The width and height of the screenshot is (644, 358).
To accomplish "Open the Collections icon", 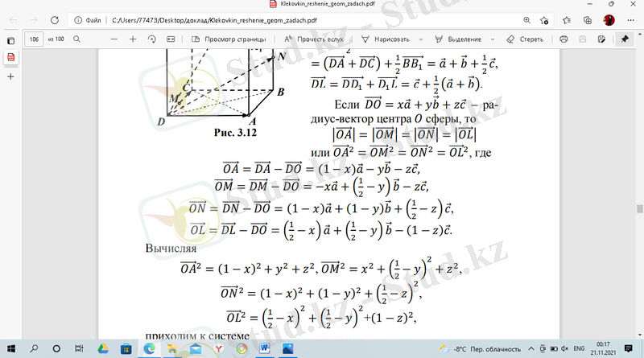I will pyautogui.click(x=588, y=20).
